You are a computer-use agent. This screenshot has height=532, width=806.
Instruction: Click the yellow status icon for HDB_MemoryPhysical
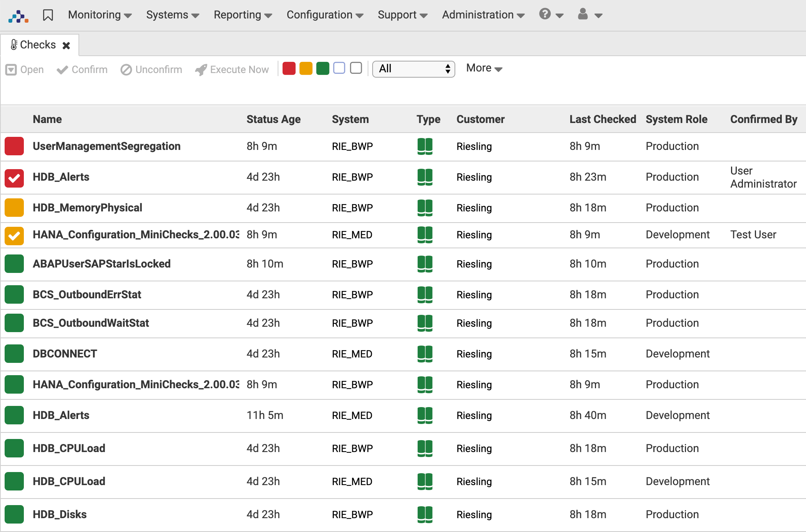[14, 208]
